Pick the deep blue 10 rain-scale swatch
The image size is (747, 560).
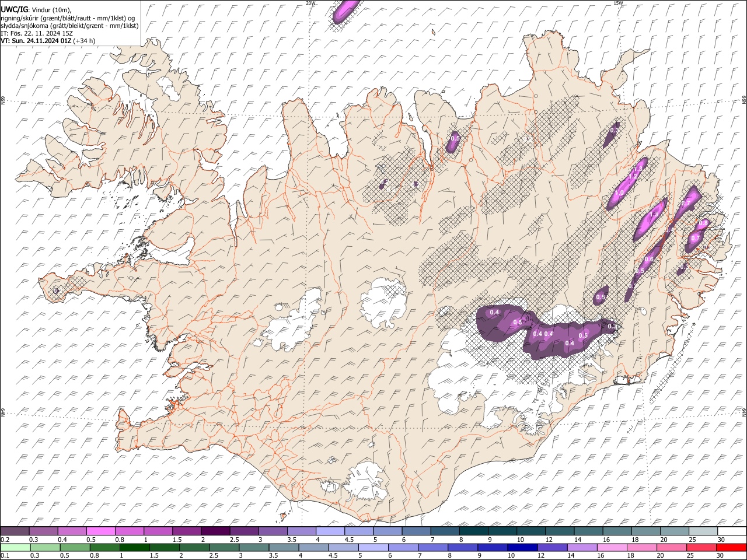[x=522, y=547]
